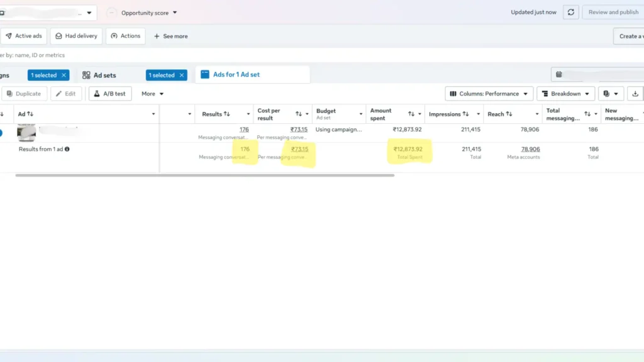Open Columns: Performance dropdown
The height and width of the screenshot is (362, 644).
(x=489, y=94)
